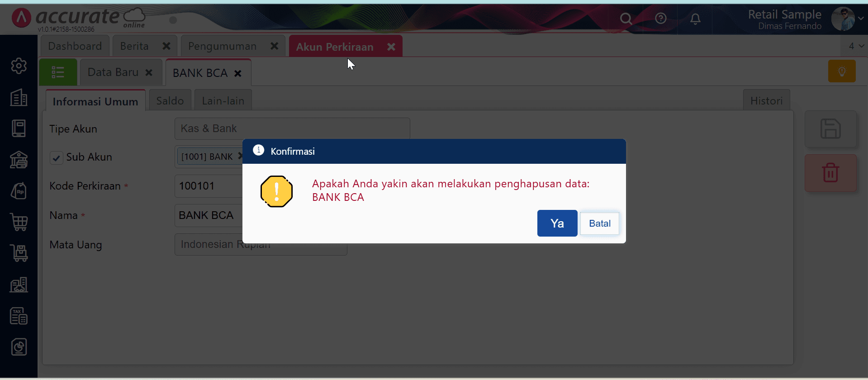Screen dimensions: 868x380
Task: Close the Data Baru sub-tab
Action: click(x=149, y=72)
